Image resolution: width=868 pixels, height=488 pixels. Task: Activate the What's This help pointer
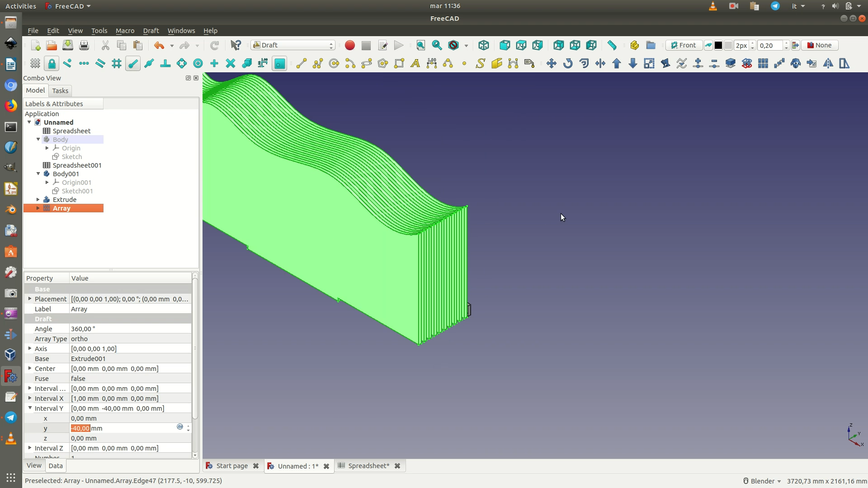click(x=236, y=45)
